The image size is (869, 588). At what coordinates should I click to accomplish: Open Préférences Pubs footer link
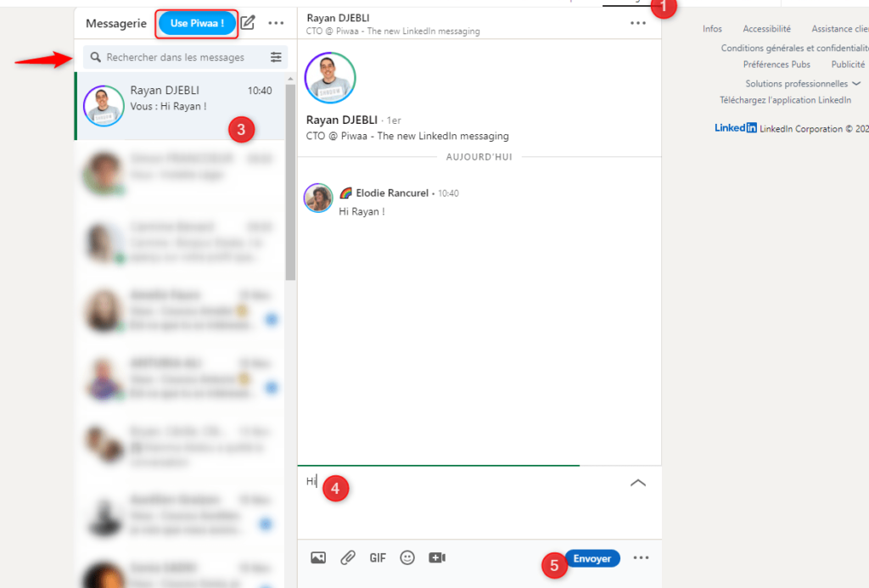point(776,64)
